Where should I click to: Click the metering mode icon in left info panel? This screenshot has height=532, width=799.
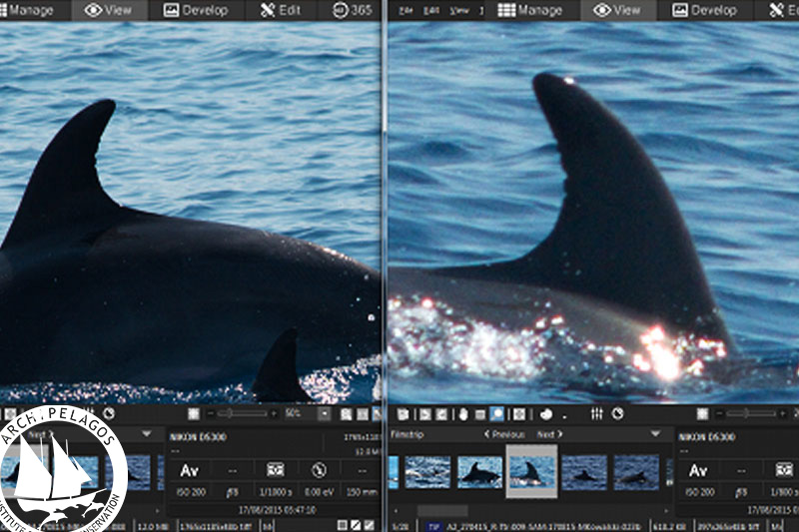(x=276, y=469)
